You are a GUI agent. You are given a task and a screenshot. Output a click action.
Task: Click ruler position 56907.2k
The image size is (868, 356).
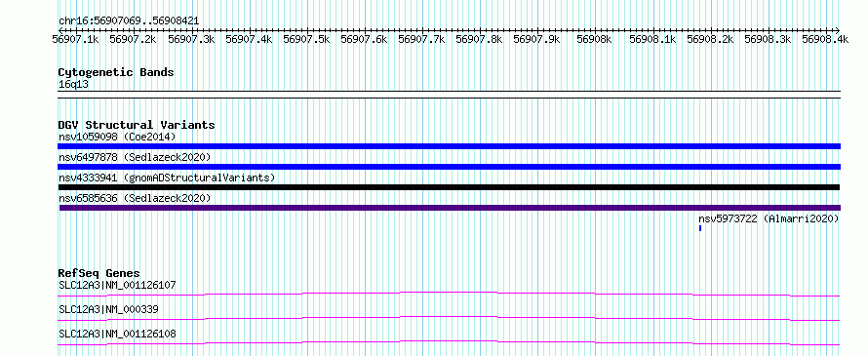click(134, 39)
